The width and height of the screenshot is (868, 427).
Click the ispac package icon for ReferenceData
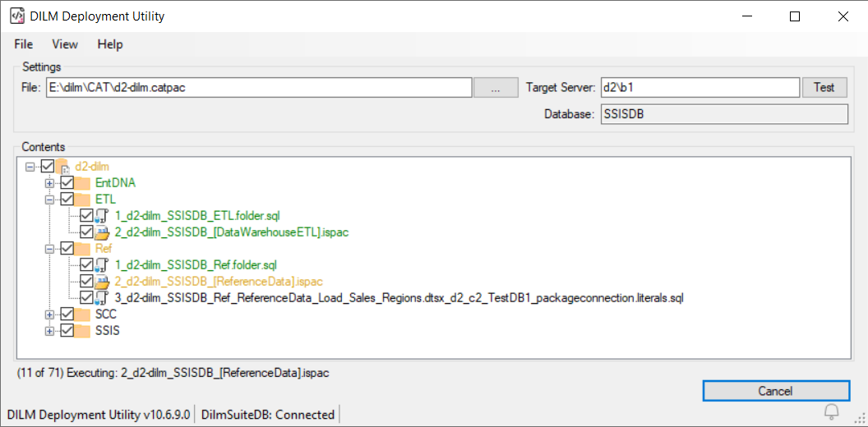pos(102,281)
